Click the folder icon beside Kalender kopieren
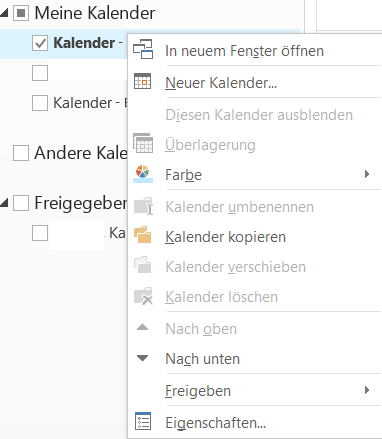382x439 pixels. click(143, 235)
